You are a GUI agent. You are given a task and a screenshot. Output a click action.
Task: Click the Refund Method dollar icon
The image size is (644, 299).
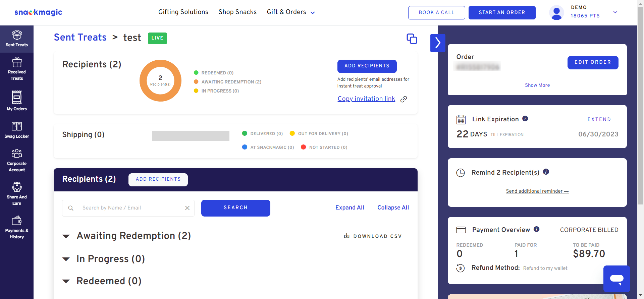461,268
